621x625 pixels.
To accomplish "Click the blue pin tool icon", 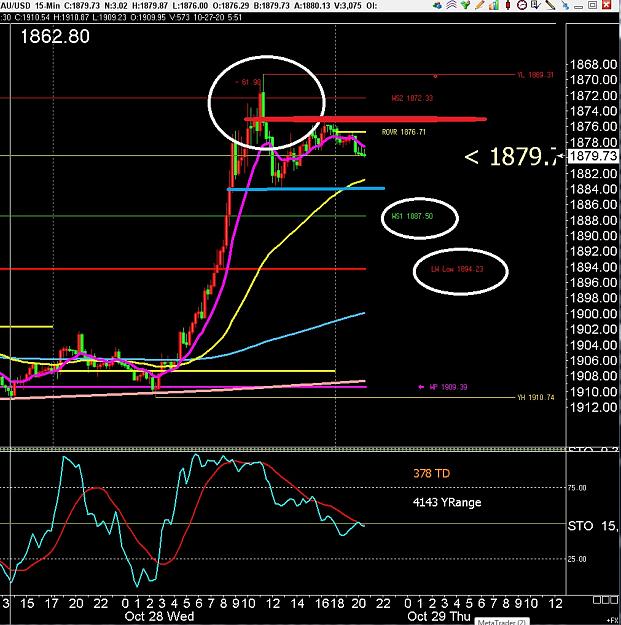I will [x=565, y=6].
